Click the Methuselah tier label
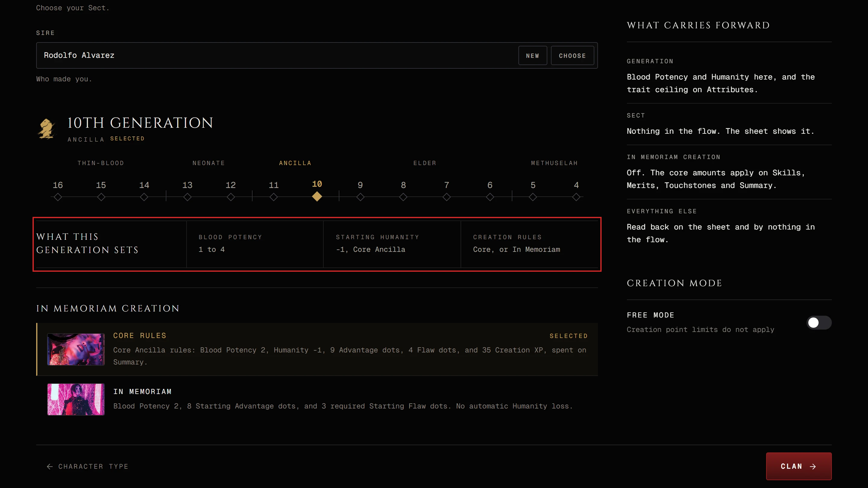Image resolution: width=868 pixels, height=488 pixels. click(x=554, y=163)
